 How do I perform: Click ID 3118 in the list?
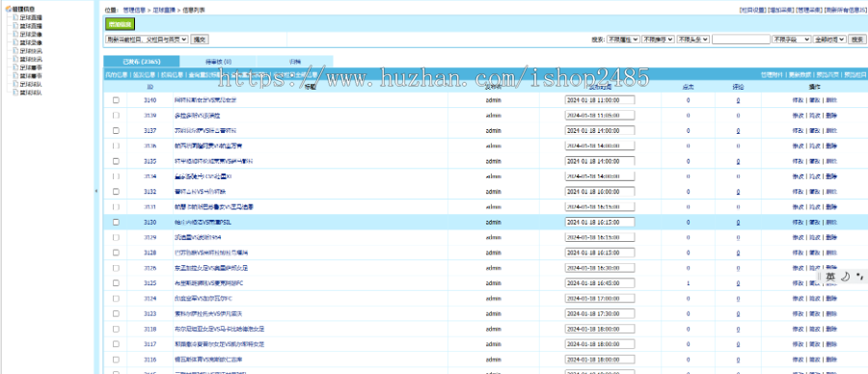(x=150, y=329)
